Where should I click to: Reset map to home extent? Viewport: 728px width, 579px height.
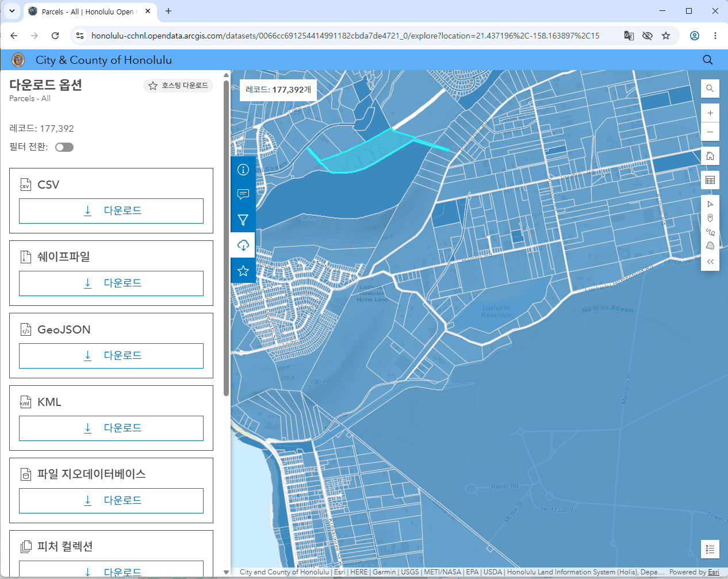click(x=710, y=156)
